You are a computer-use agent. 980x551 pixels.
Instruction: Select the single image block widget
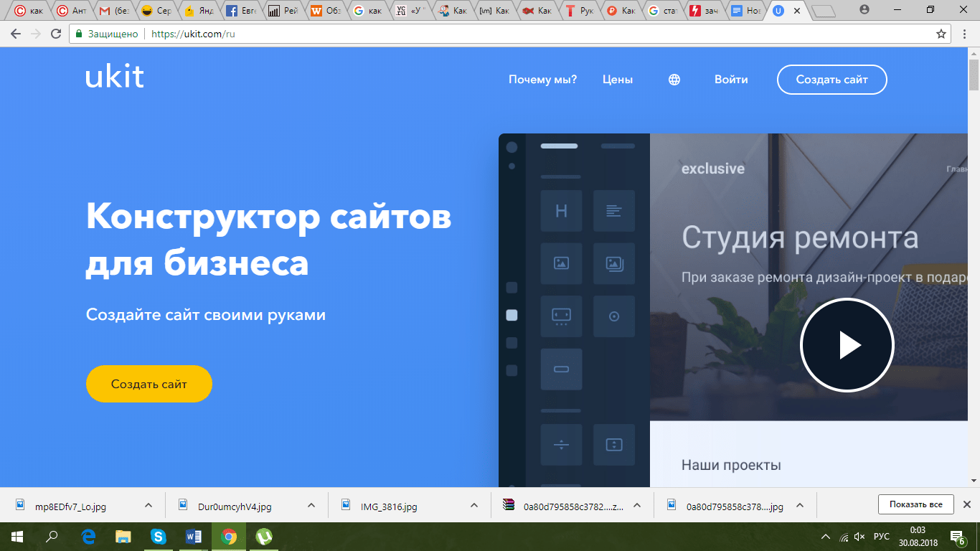(x=561, y=263)
